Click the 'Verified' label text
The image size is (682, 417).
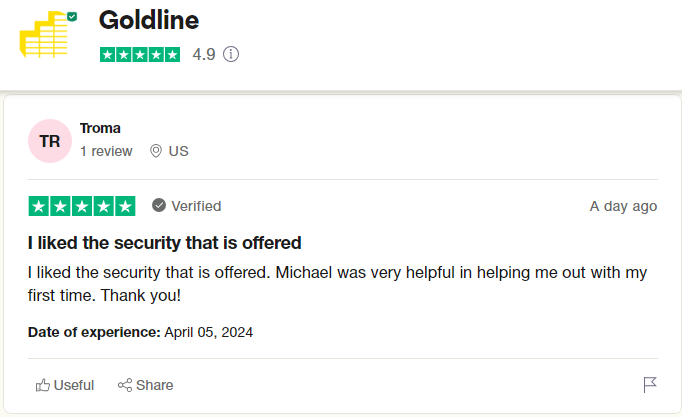(x=196, y=206)
